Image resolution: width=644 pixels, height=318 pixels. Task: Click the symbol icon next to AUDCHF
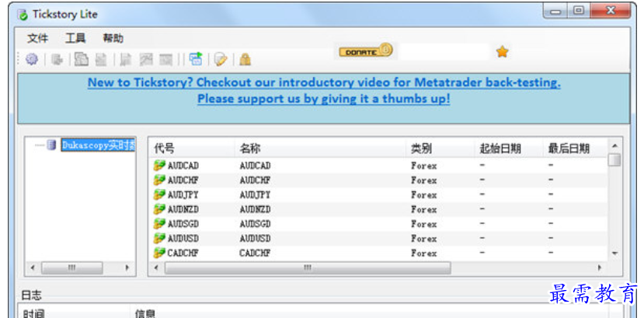pos(159,180)
